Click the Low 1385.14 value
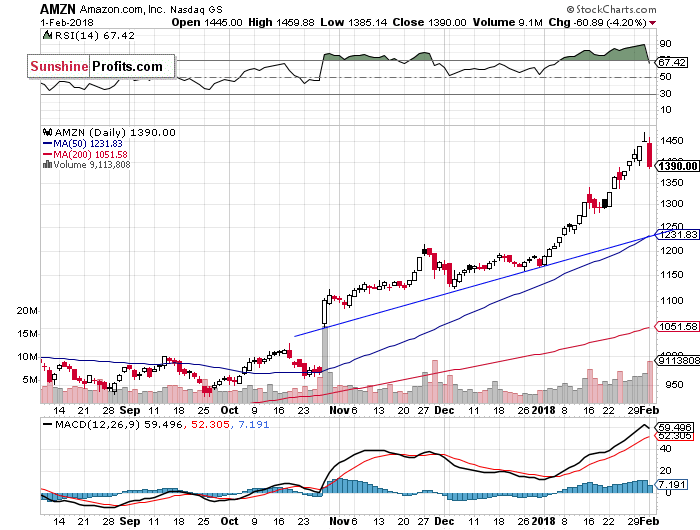Image resolution: width=700 pixels, height=530 pixels. pyautogui.click(x=354, y=22)
